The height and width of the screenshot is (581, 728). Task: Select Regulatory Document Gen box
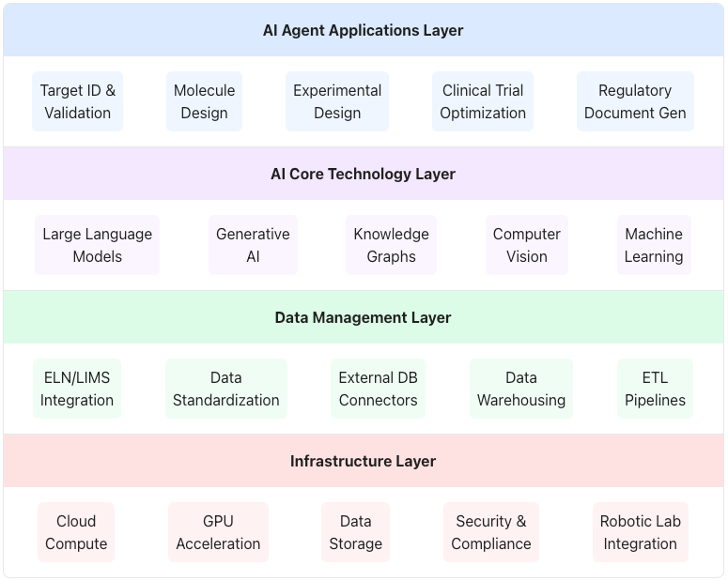(x=635, y=101)
